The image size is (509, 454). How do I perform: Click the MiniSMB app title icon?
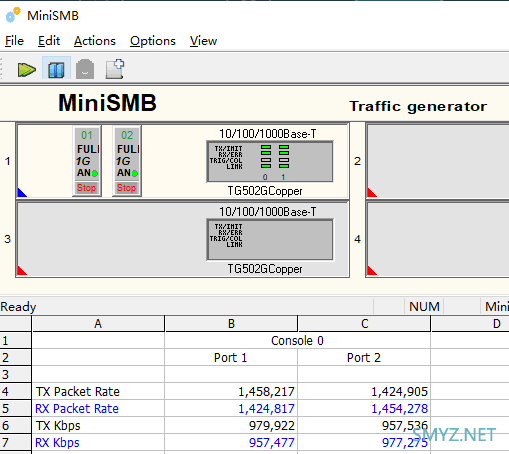13,15
